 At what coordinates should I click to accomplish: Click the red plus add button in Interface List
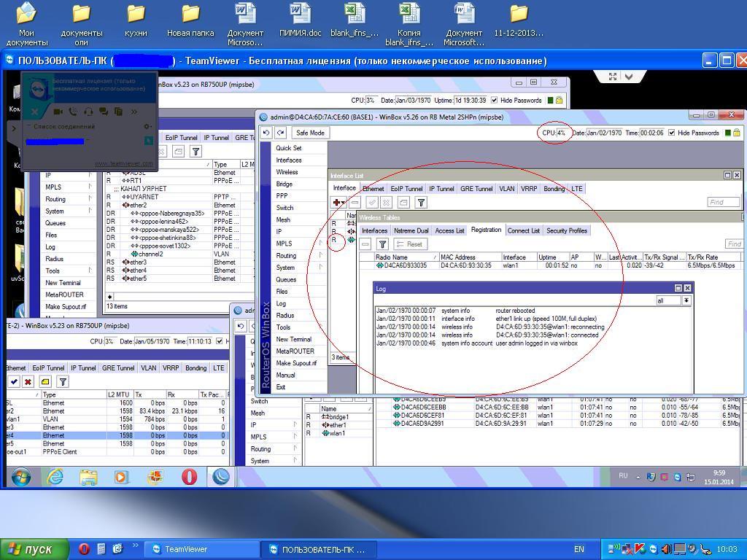click(336, 203)
